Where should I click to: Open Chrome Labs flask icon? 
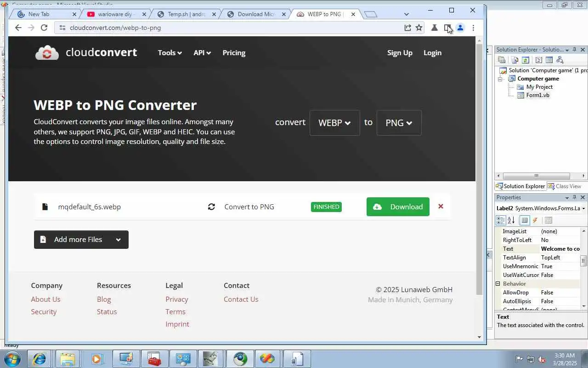(434, 28)
